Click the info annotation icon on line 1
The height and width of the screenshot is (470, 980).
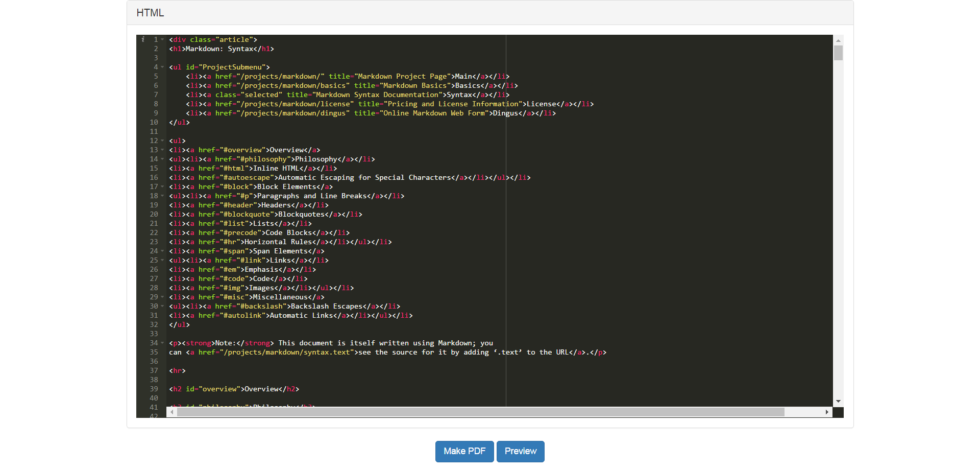143,39
